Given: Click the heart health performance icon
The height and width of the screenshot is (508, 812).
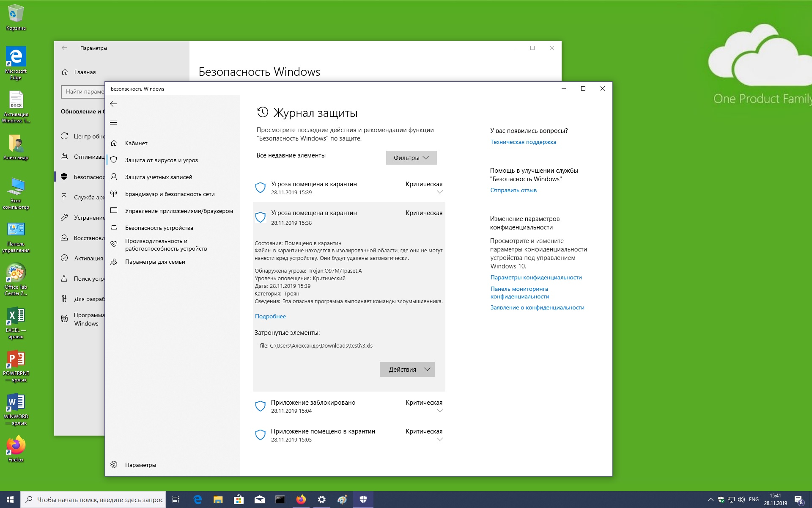Looking at the screenshot, I should click(x=114, y=244).
